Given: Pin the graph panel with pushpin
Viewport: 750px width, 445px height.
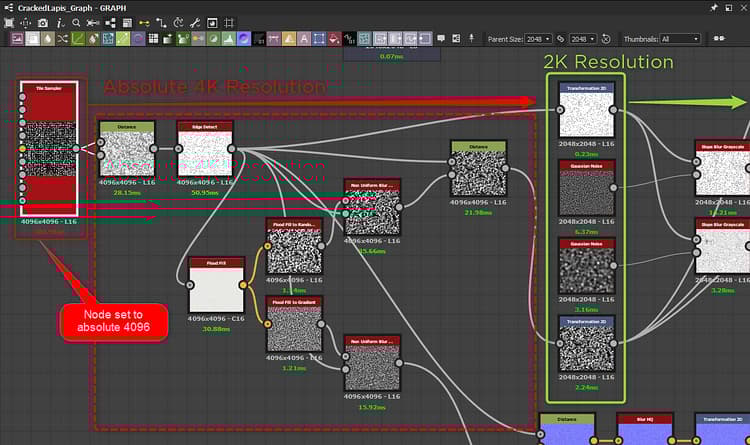Looking at the screenshot, I should (x=713, y=6).
